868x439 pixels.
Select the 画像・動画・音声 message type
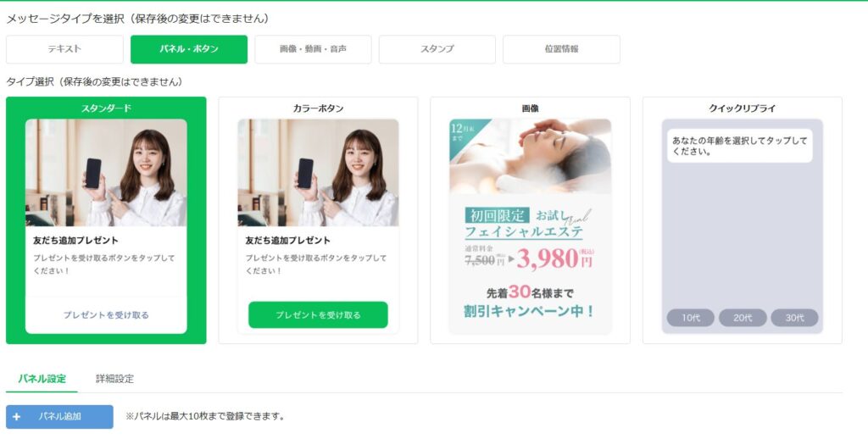(313, 49)
